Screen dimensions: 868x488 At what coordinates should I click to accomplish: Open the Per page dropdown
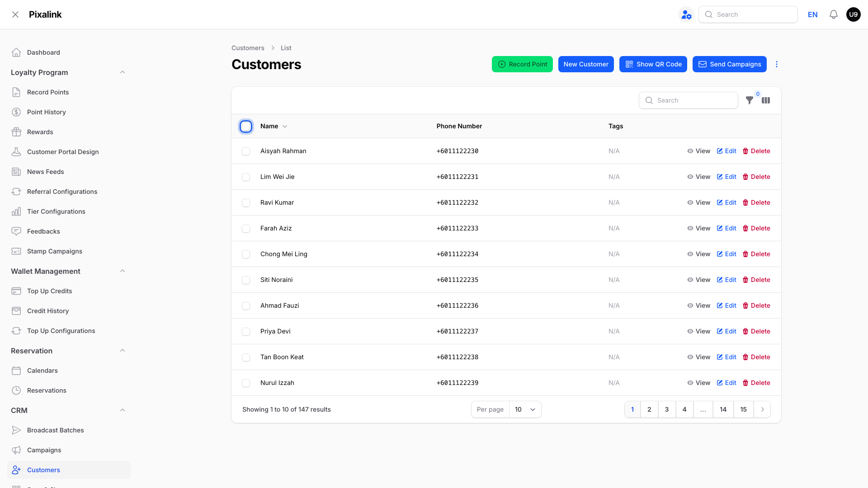coord(525,409)
